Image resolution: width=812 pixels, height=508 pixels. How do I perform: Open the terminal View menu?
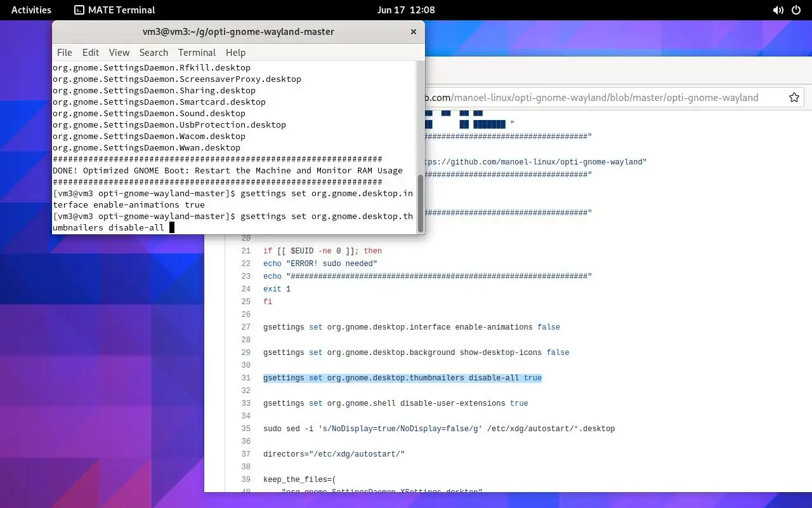point(119,53)
